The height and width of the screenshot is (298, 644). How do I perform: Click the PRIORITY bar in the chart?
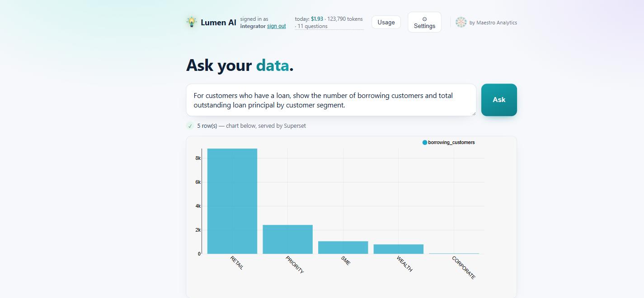(287, 239)
